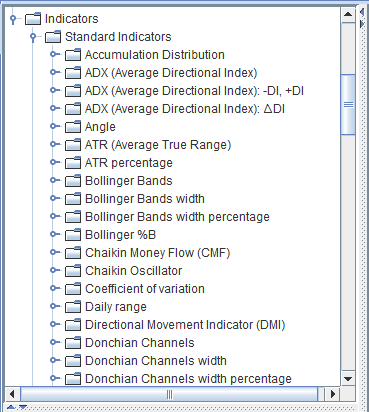The height and width of the screenshot is (412, 369).
Task: Click the vertical scrollbar thumb
Action: (x=348, y=105)
